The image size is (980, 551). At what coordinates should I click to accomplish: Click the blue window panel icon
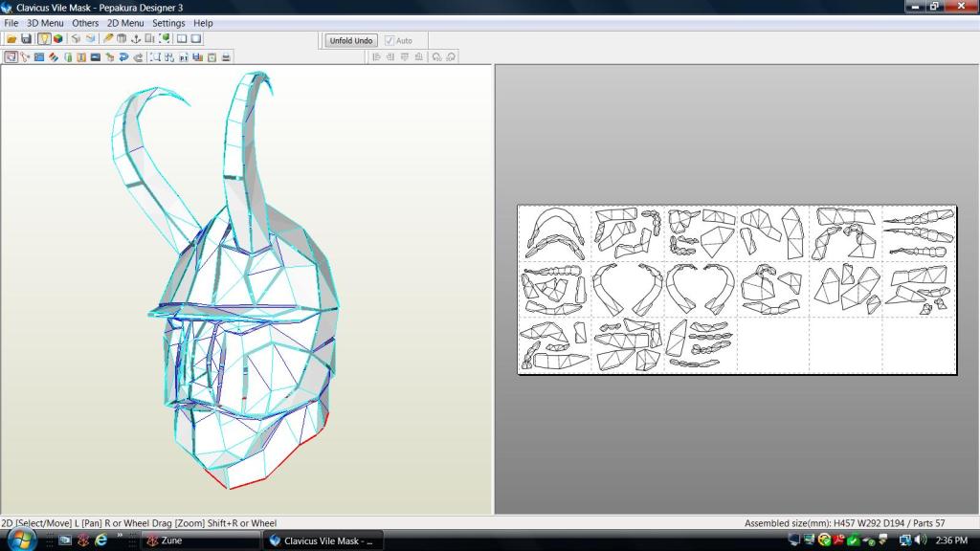[x=39, y=56]
